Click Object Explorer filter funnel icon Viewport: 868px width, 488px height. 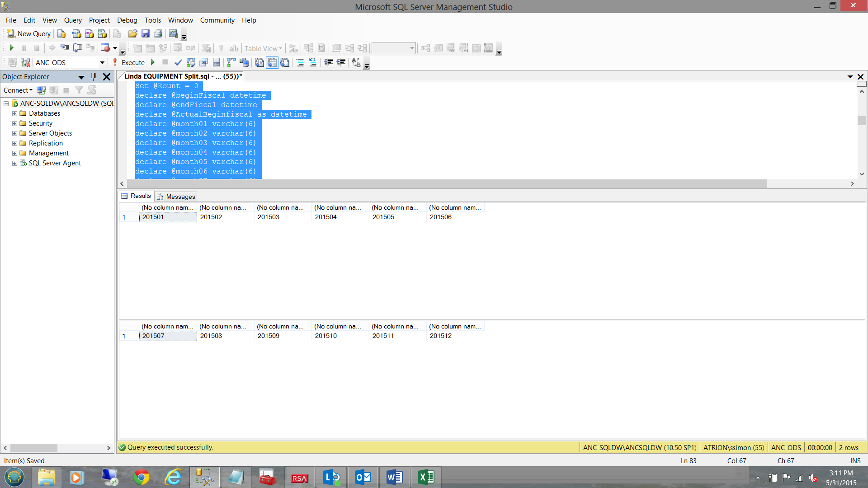79,90
